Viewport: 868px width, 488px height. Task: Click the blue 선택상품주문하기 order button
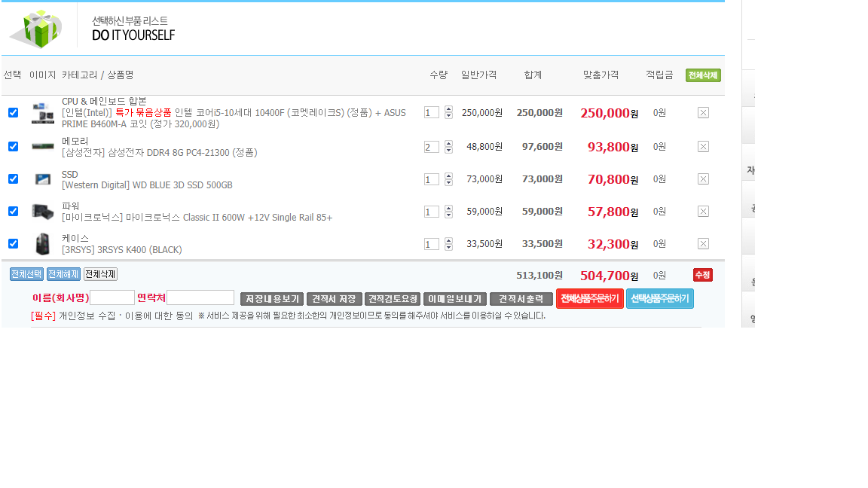click(660, 299)
